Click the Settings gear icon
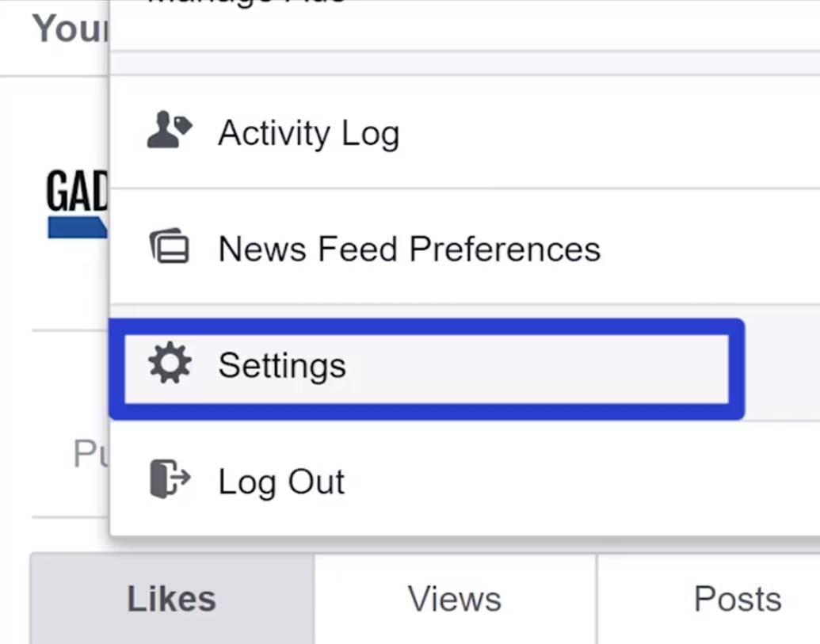The height and width of the screenshot is (644, 820). 169,365
